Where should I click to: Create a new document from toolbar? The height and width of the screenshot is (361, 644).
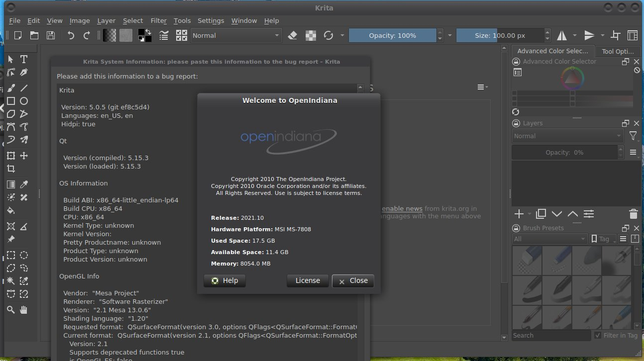point(18,35)
